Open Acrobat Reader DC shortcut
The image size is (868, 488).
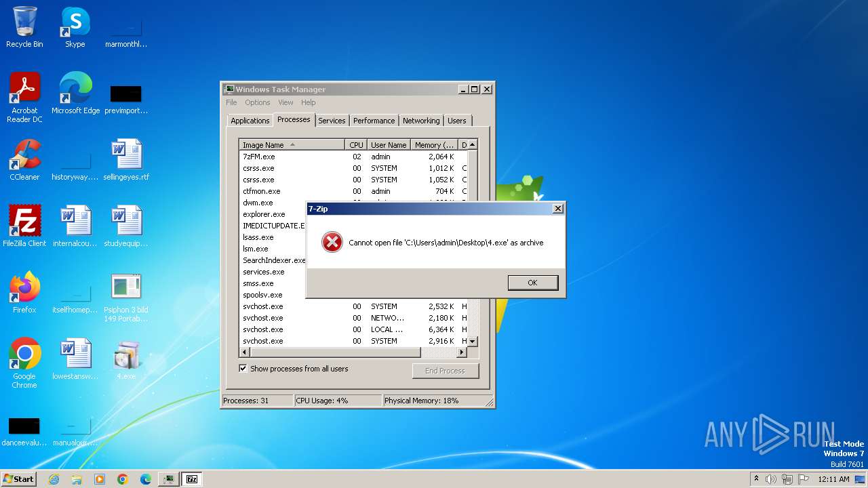(24, 98)
